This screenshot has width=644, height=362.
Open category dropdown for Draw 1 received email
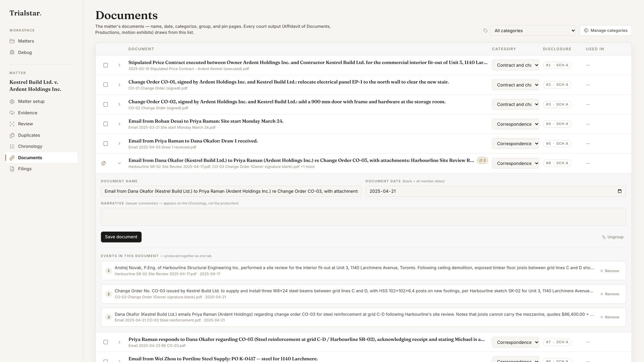(x=515, y=144)
